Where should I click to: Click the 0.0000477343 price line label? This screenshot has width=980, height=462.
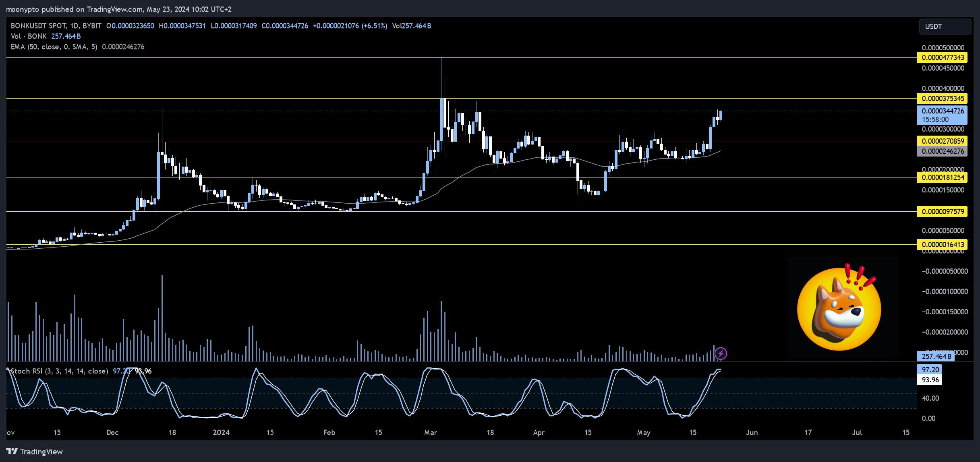click(x=943, y=58)
